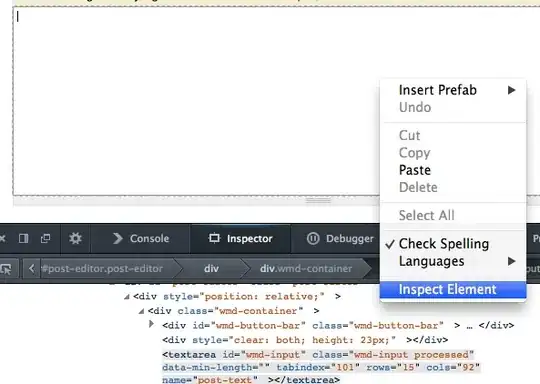
Task: Click the text area resize grip handle
Action: (x=318, y=200)
